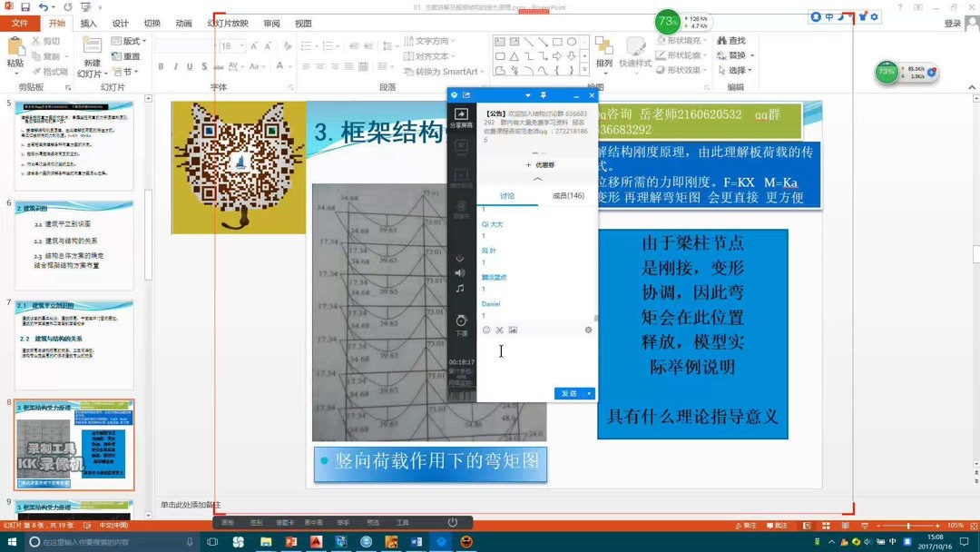Select slide 8 thumbnail in the pane

[x=73, y=445]
